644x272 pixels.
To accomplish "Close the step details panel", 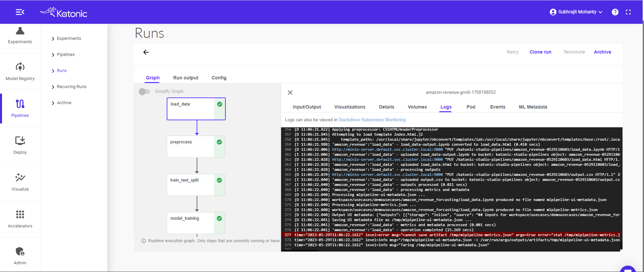I will point(290,92).
